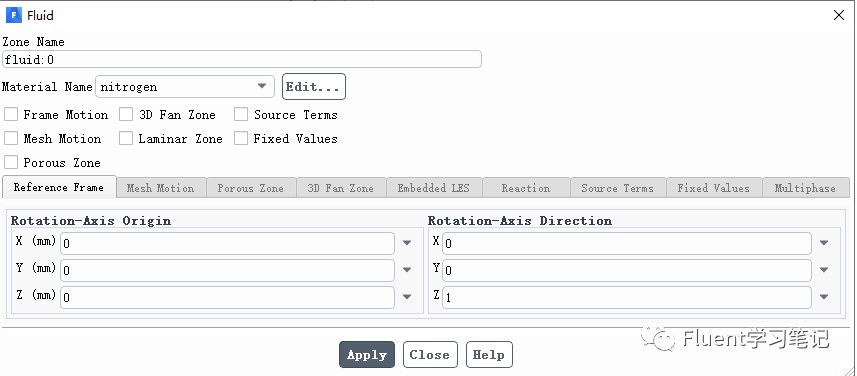
Task: Close the Fluid dialog window
Action: (x=838, y=15)
